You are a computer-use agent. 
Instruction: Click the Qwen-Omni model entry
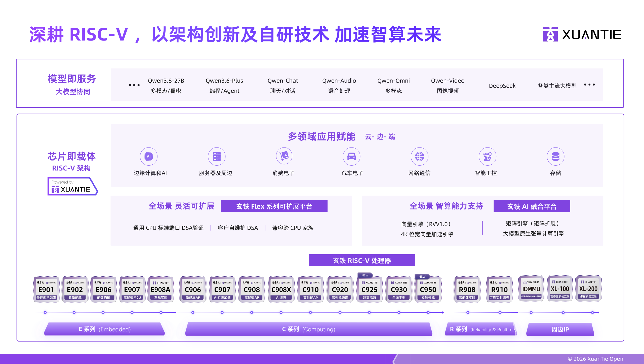click(394, 86)
